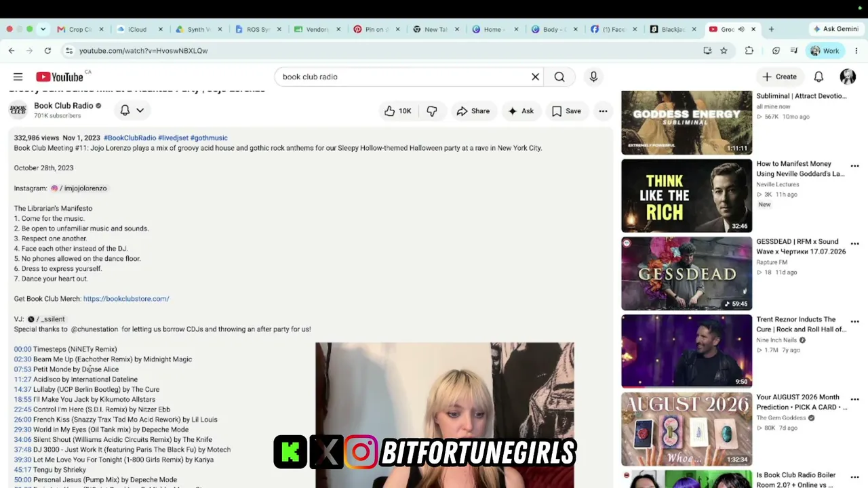Save the video to a playlist
Screen dimensions: 868x488
[x=566, y=111]
